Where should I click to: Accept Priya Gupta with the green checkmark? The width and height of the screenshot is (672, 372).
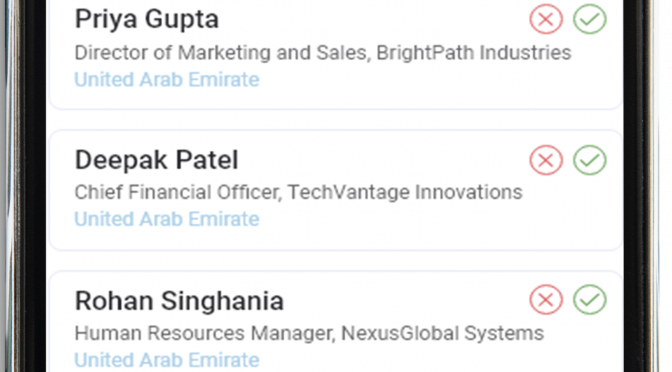[x=590, y=19]
